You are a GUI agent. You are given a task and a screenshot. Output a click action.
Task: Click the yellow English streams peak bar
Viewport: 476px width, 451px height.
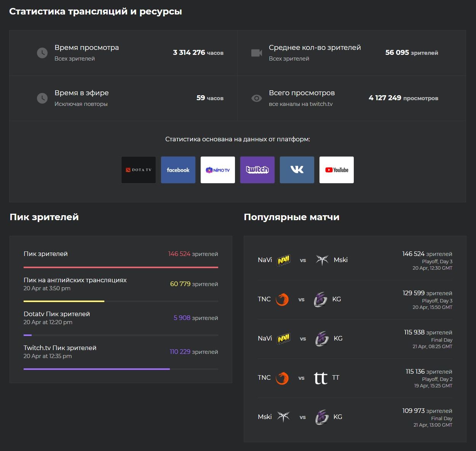coord(64,301)
